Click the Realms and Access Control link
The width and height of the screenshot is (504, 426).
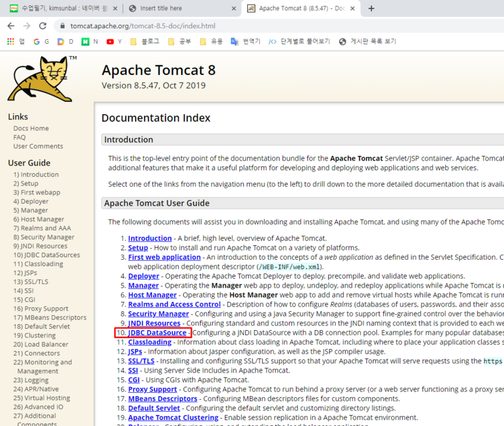(174, 305)
